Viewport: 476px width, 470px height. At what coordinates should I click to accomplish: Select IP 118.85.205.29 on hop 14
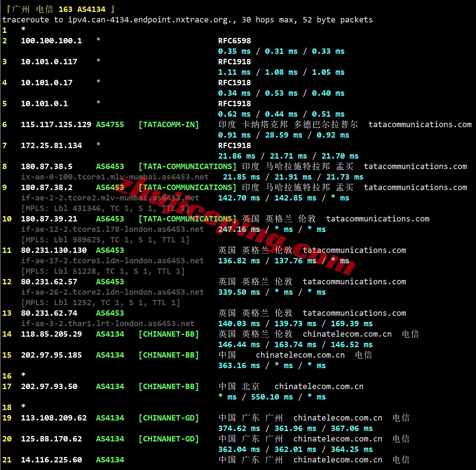[x=51, y=334]
